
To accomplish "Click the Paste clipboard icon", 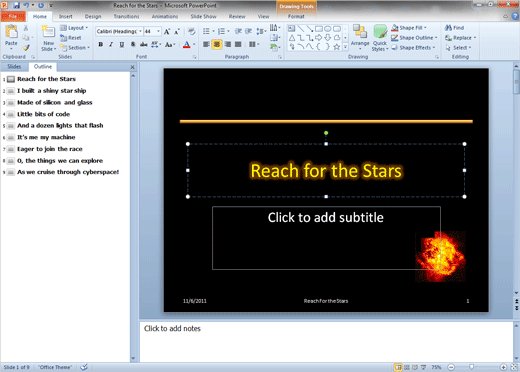I will [x=11, y=32].
